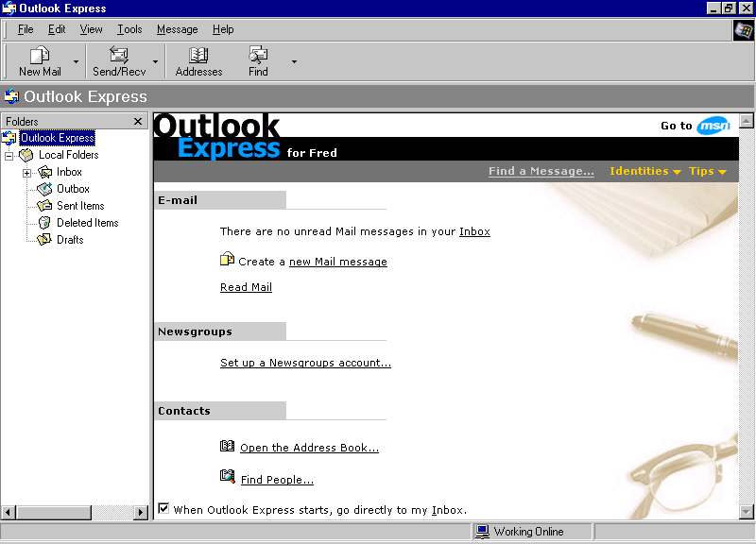
Task: Click the Inbox link in E-mail section
Action: [x=474, y=231]
